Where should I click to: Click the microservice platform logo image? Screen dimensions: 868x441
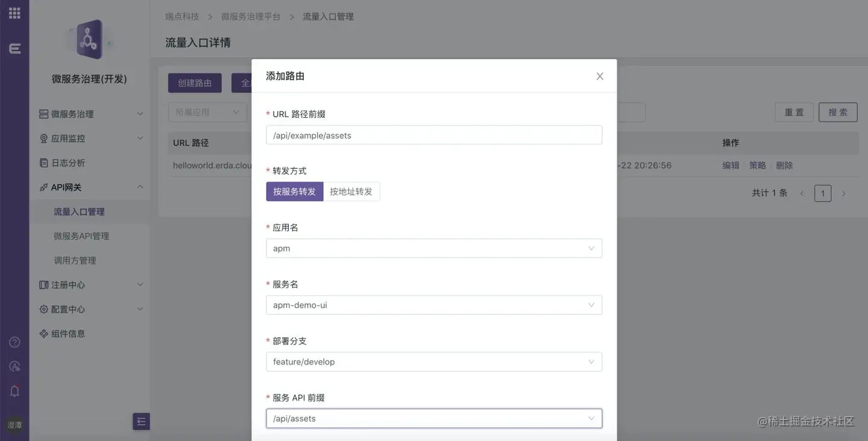pos(89,40)
